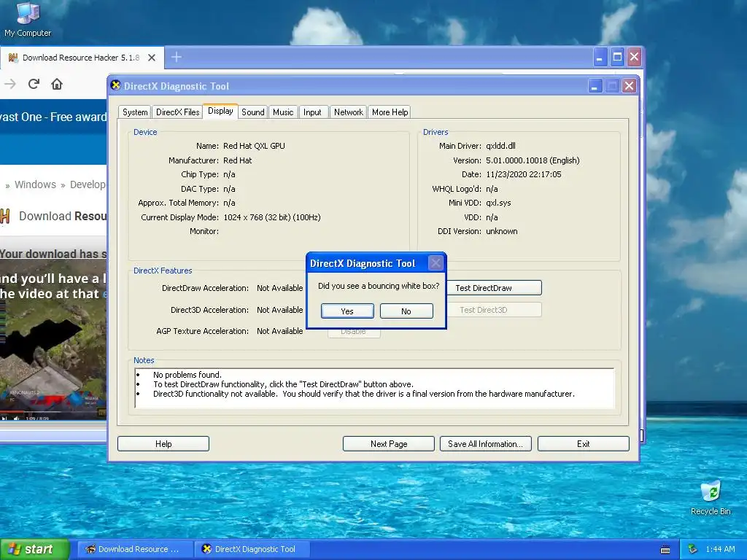Click the browser home icon
Viewport: 747px width, 560px height.
click(x=57, y=85)
